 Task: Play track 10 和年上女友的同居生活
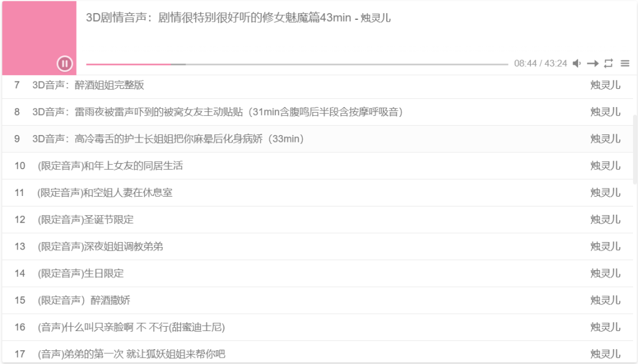click(x=317, y=166)
